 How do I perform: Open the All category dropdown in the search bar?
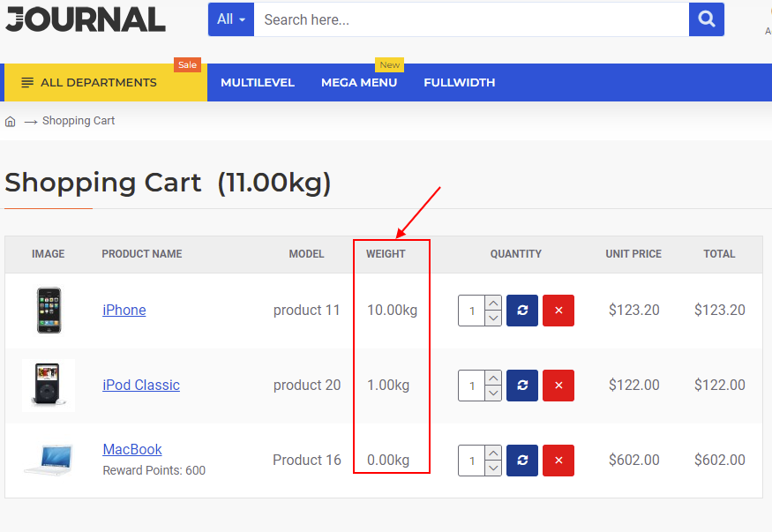click(230, 19)
